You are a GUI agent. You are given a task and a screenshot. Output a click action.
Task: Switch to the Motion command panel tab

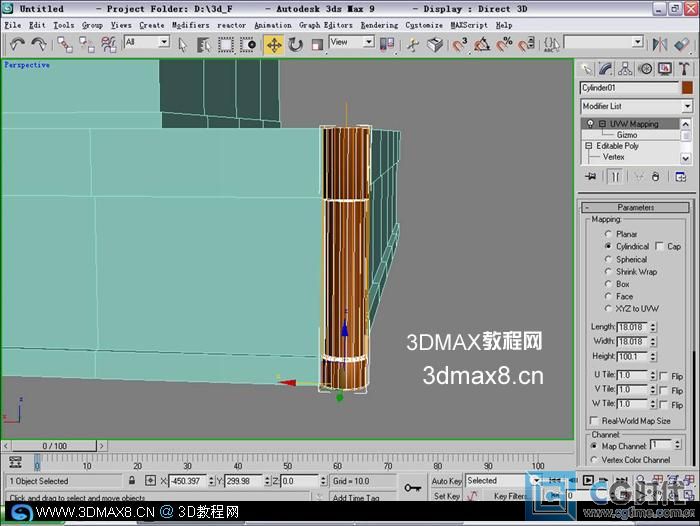(x=645, y=69)
